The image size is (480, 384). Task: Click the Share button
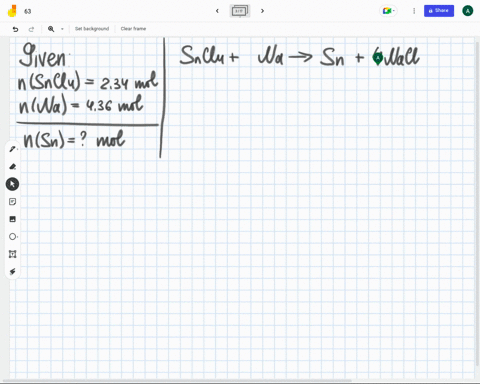(x=439, y=11)
